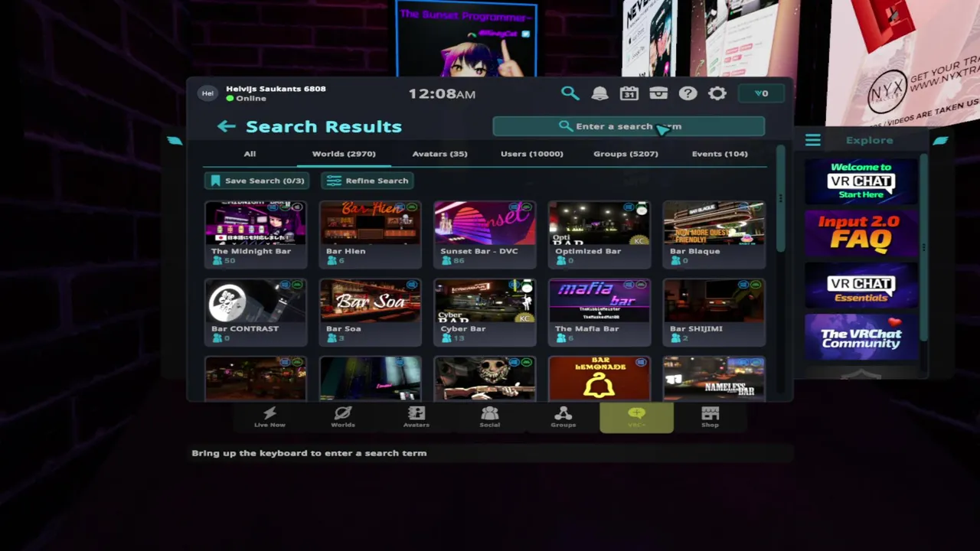Viewport: 980px width, 551px height.
Task: Open Bar Blaque world
Action: point(714,234)
